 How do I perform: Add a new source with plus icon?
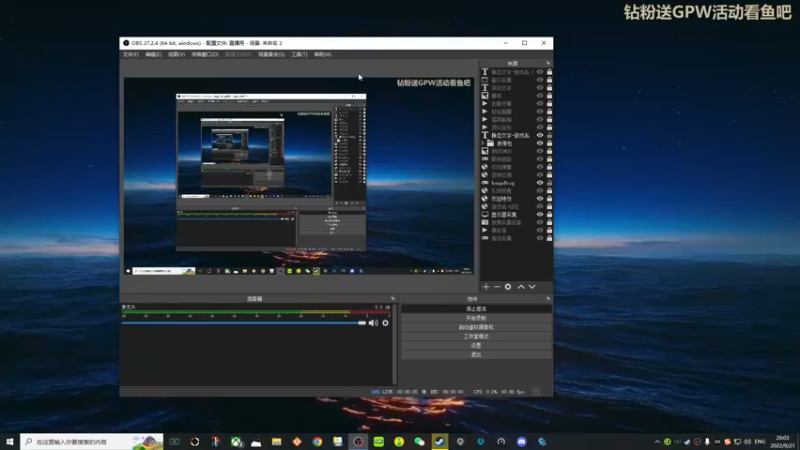(486, 287)
